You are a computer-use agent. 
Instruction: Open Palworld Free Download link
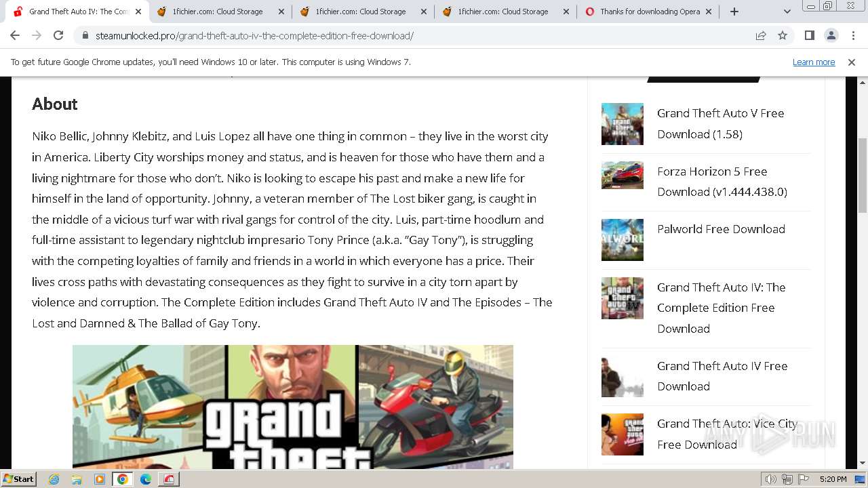click(x=721, y=229)
